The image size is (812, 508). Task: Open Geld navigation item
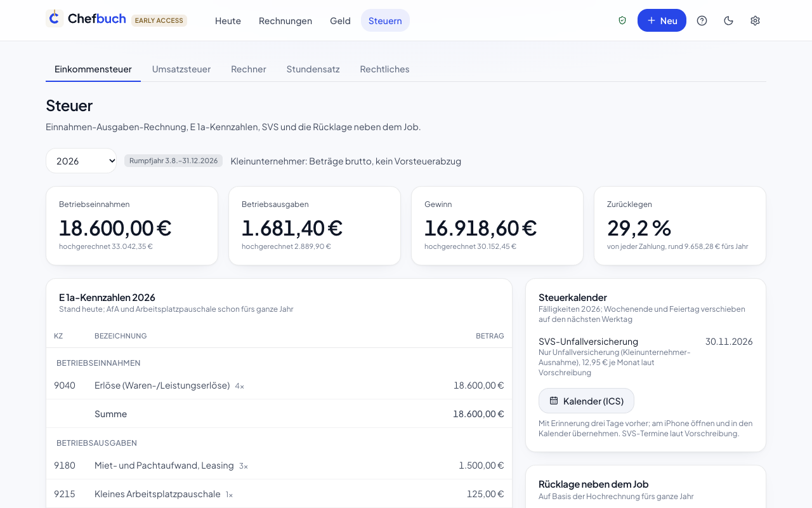pos(340,20)
